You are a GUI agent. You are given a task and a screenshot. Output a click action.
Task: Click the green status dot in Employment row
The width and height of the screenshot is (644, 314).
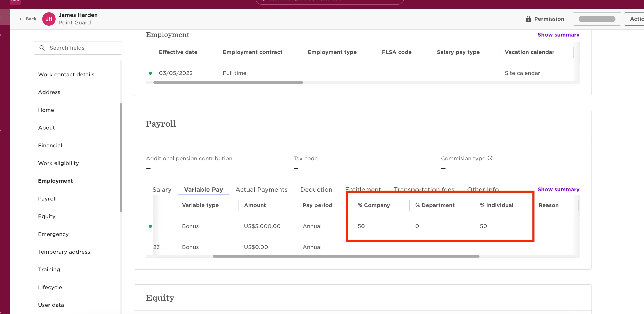[150, 73]
